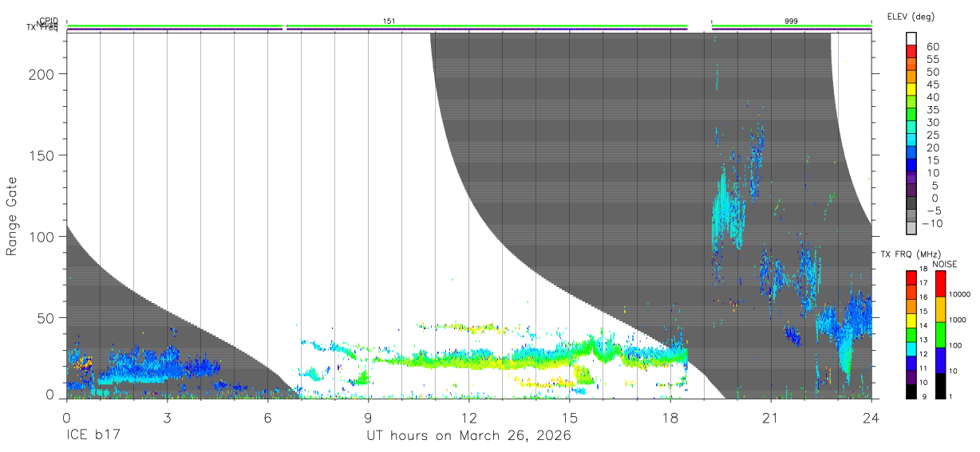The width and height of the screenshot is (980, 452).
Task: Click x-axis tick label '9'
Action: click(x=368, y=418)
